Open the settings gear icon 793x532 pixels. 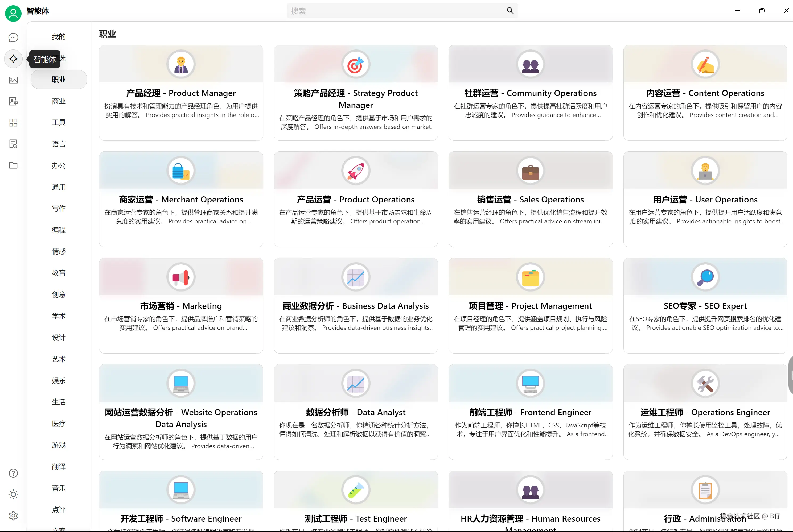pos(13,516)
